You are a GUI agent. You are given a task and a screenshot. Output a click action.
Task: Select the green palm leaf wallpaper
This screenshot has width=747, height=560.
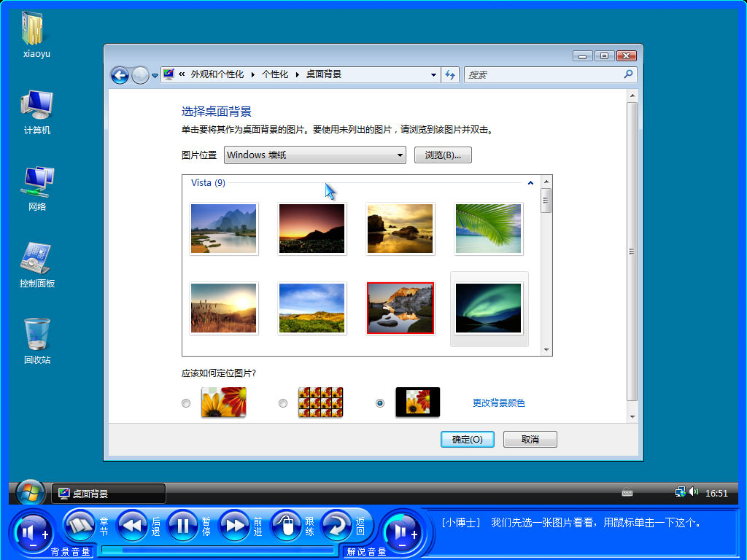(x=488, y=229)
